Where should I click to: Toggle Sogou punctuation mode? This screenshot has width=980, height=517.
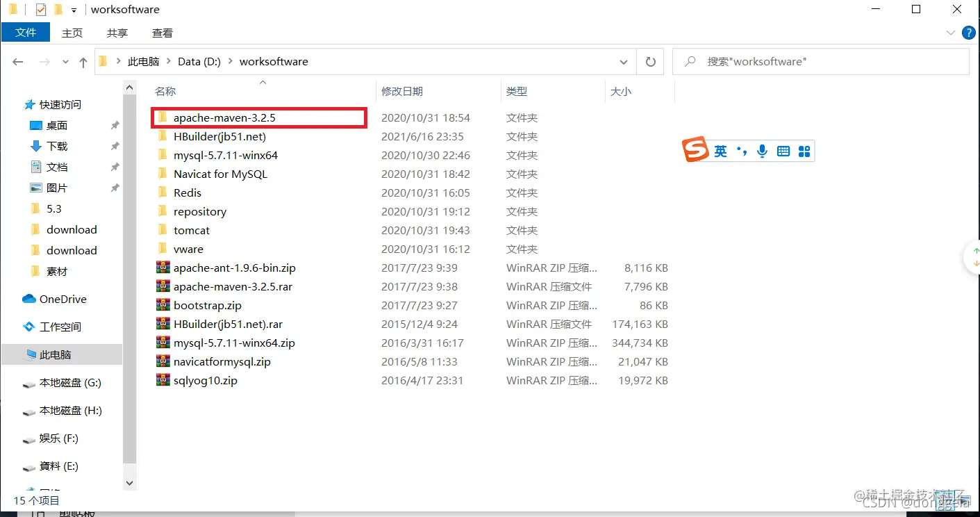pos(742,151)
